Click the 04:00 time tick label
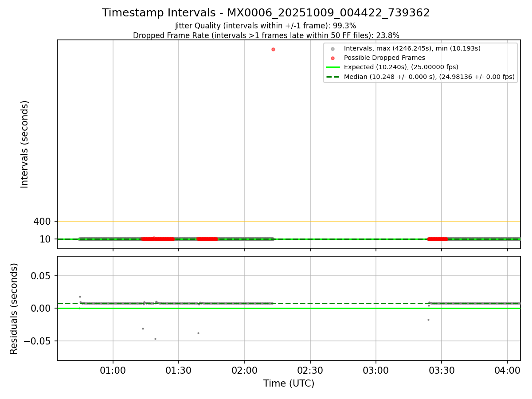The height and width of the screenshot is (399, 532). (507, 371)
